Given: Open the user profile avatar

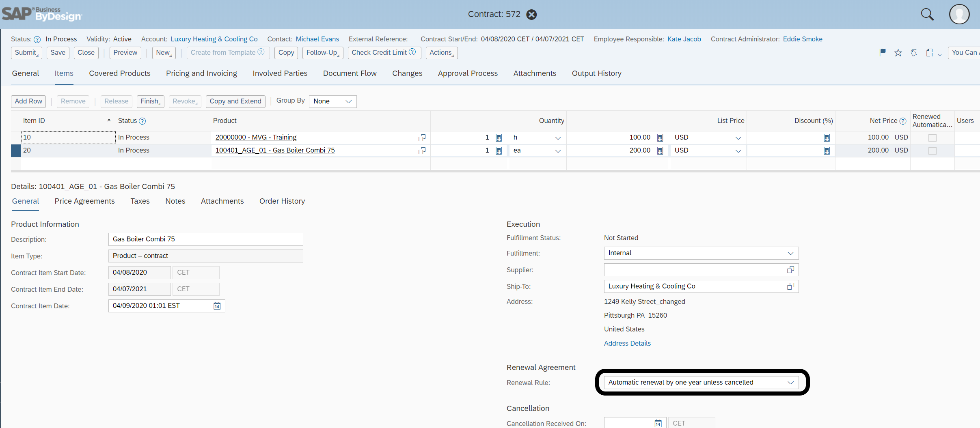Looking at the screenshot, I should 959,14.
